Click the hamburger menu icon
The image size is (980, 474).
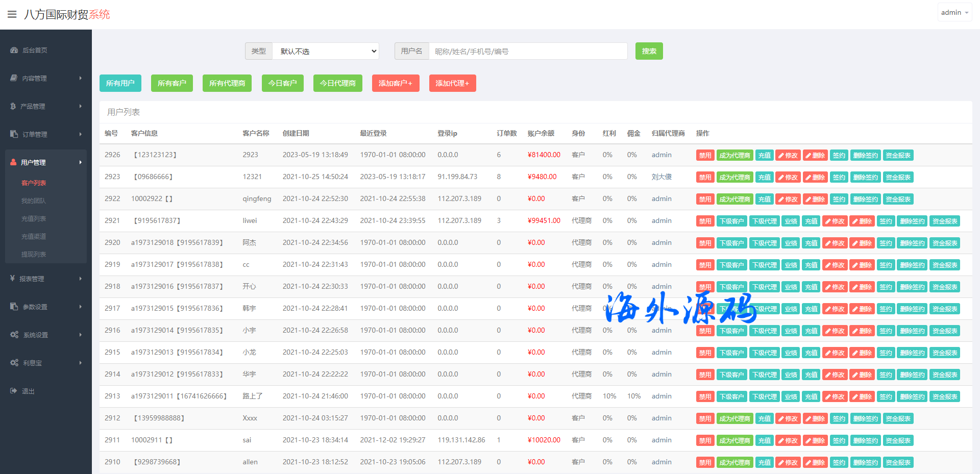click(12, 14)
